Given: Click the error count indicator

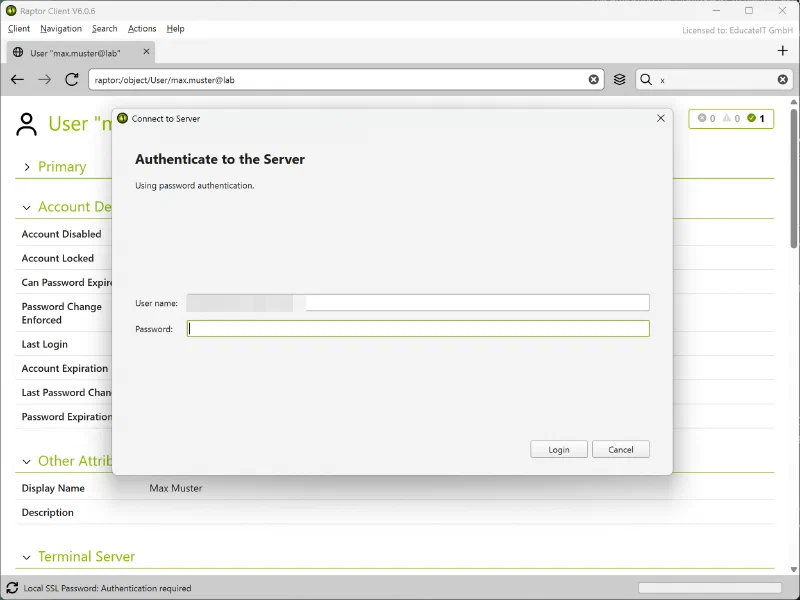Looking at the screenshot, I should coord(707,118).
